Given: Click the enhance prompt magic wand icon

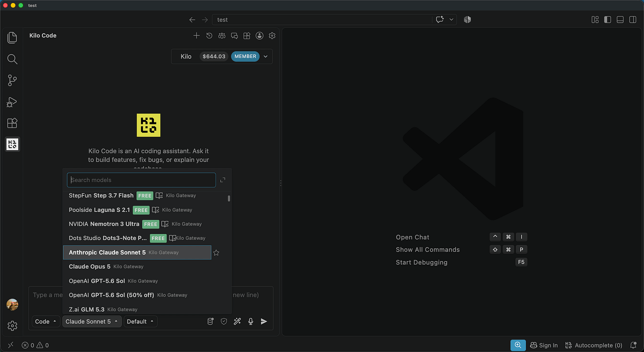Looking at the screenshot, I should (238, 321).
